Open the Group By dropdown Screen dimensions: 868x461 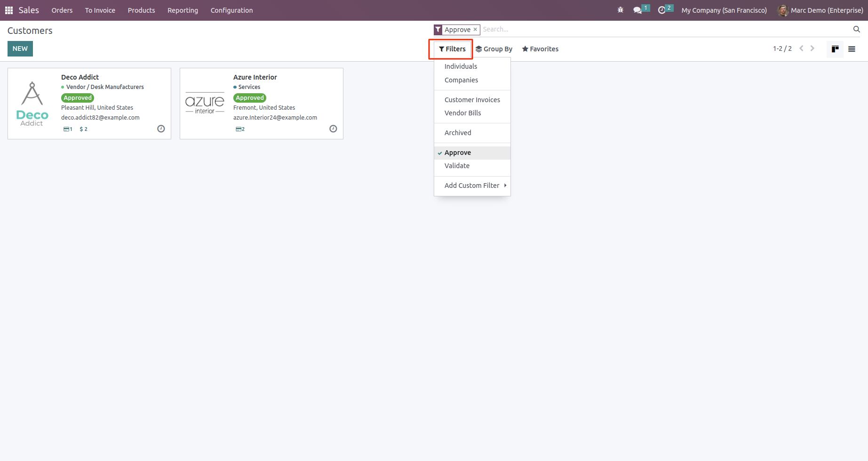pos(494,49)
